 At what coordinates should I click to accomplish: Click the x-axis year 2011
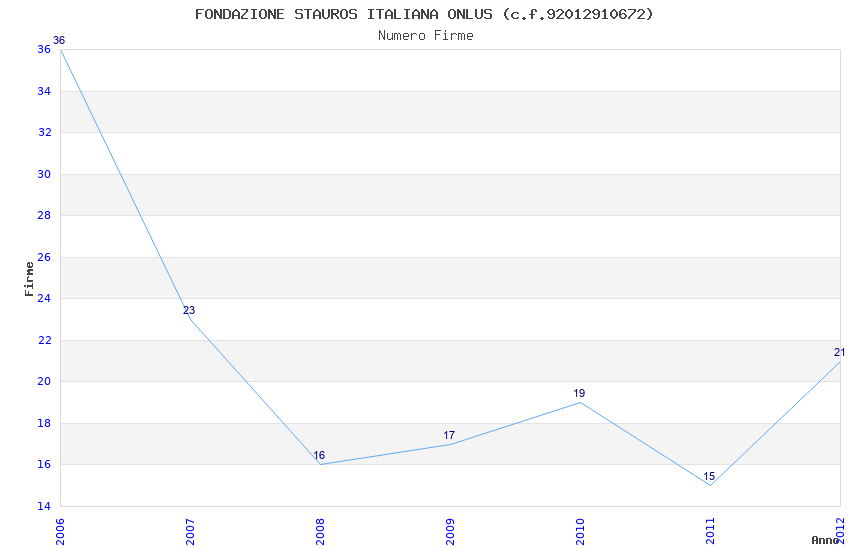click(x=711, y=531)
